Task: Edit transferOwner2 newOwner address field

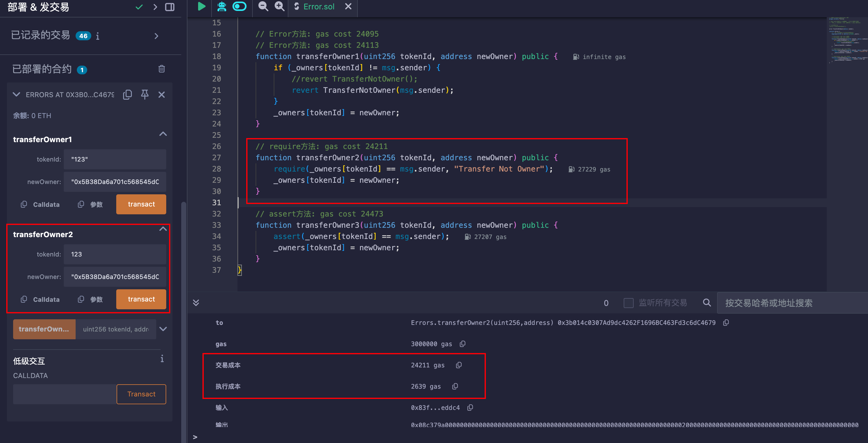Action: [x=115, y=277]
